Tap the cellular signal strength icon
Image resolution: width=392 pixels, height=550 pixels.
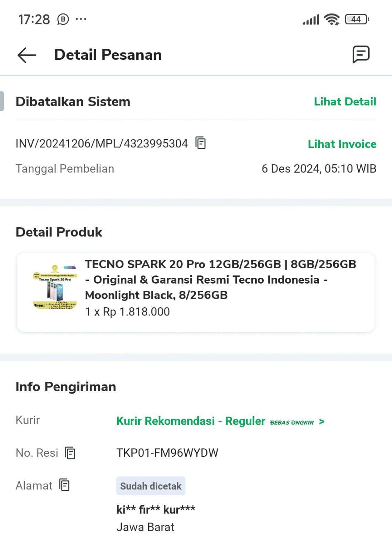[x=311, y=20]
